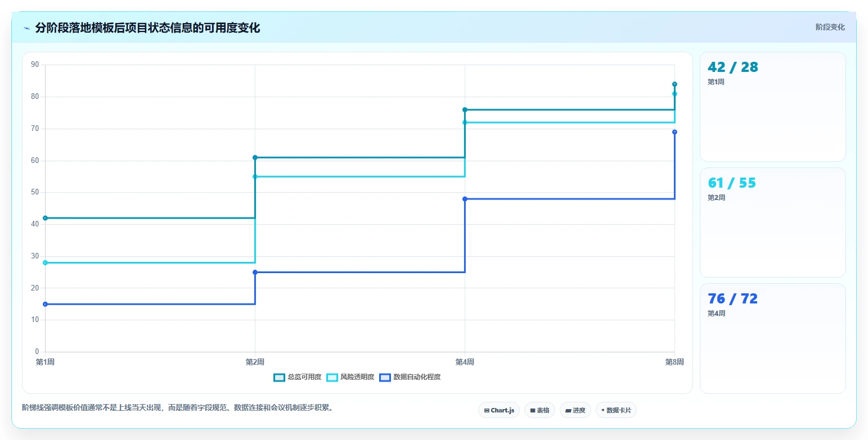Click 风险透明度 data point at 第4周

pyautogui.click(x=465, y=123)
